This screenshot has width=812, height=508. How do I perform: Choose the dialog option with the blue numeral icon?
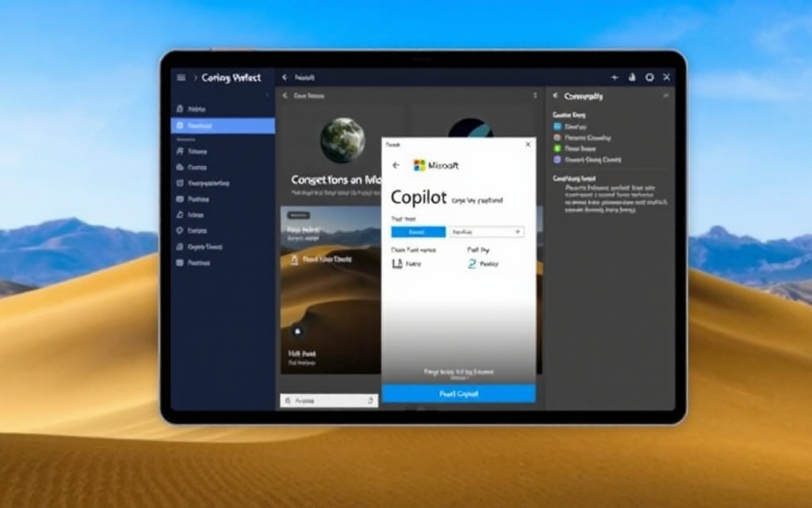(483, 264)
